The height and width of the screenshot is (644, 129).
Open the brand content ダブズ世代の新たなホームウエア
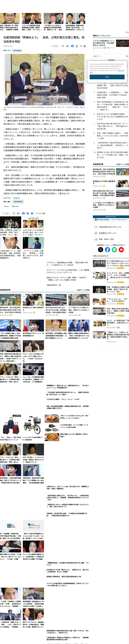coord(118,264)
